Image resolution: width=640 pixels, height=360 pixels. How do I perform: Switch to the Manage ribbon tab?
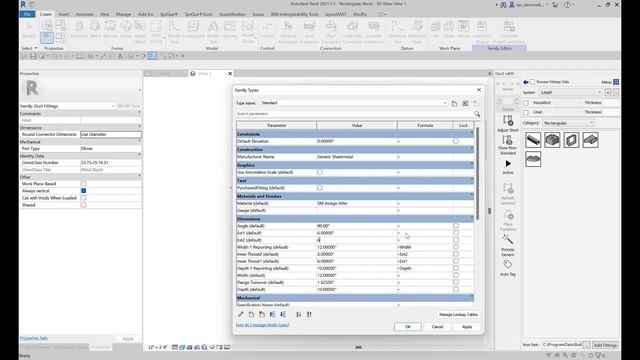coord(123,14)
